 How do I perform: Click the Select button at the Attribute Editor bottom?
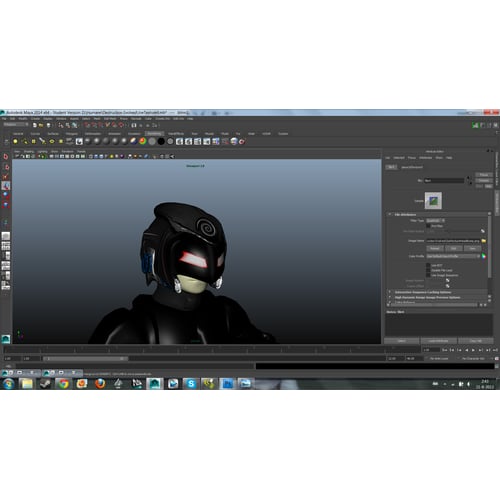tap(402, 341)
